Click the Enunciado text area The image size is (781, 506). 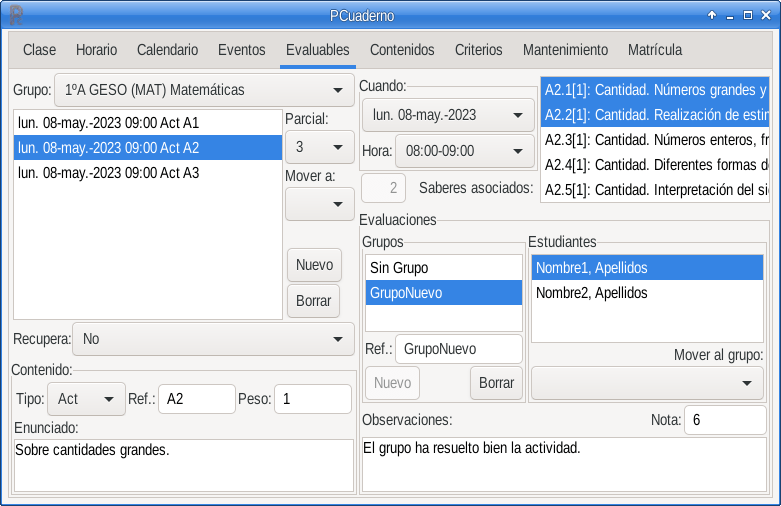[184, 466]
